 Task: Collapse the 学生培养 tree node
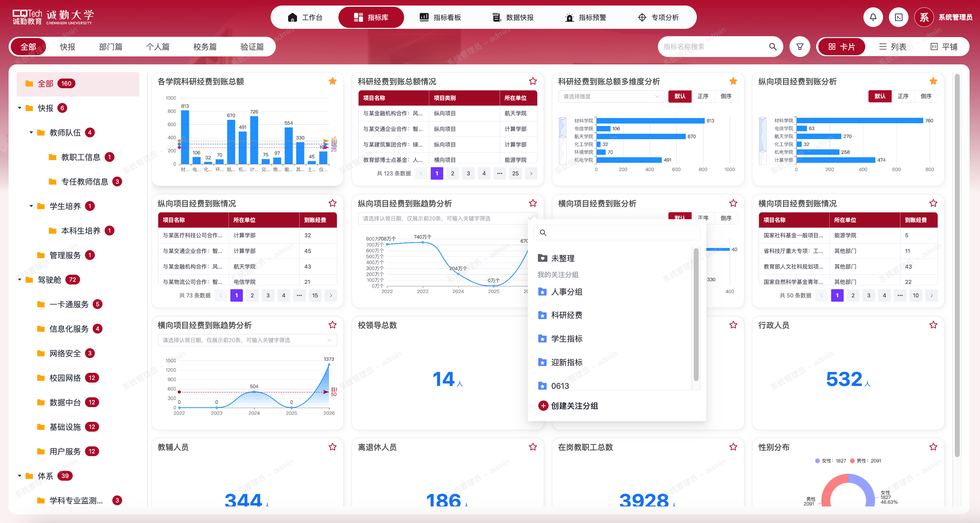tap(31, 206)
